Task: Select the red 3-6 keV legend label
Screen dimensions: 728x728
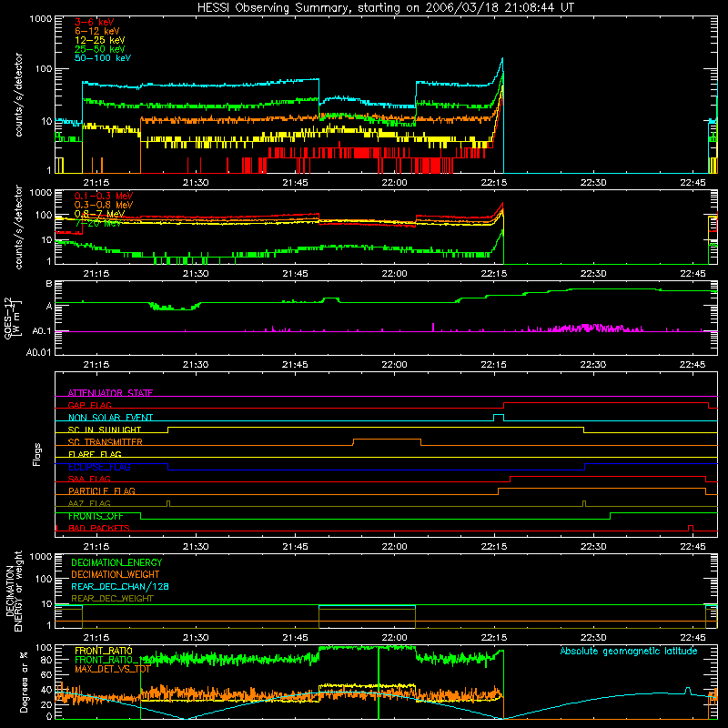Action: pos(95,22)
